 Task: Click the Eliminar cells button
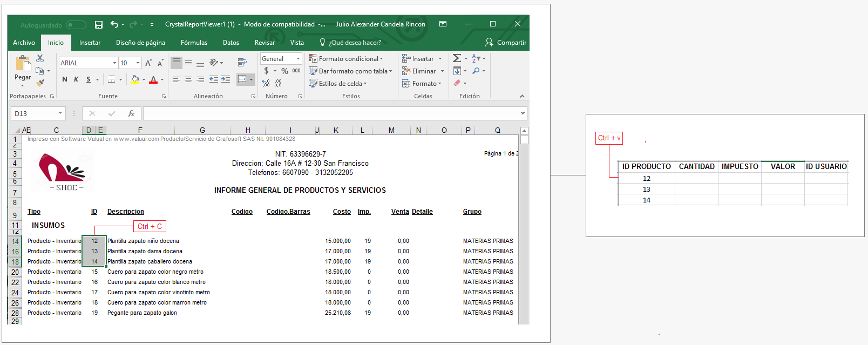[x=423, y=71]
